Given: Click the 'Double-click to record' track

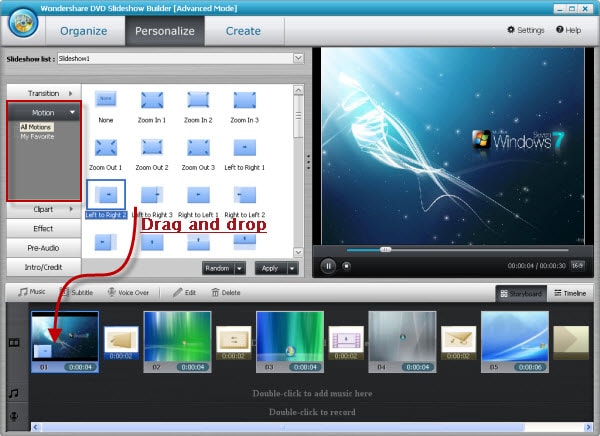Looking at the screenshot, I should [312, 412].
